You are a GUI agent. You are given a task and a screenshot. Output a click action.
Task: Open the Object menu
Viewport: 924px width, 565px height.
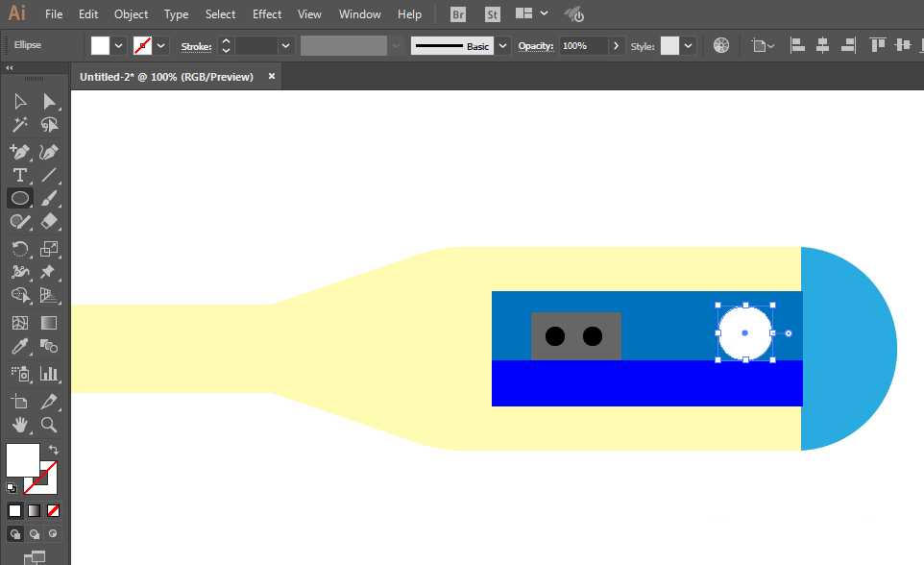(x=131, y=14)
